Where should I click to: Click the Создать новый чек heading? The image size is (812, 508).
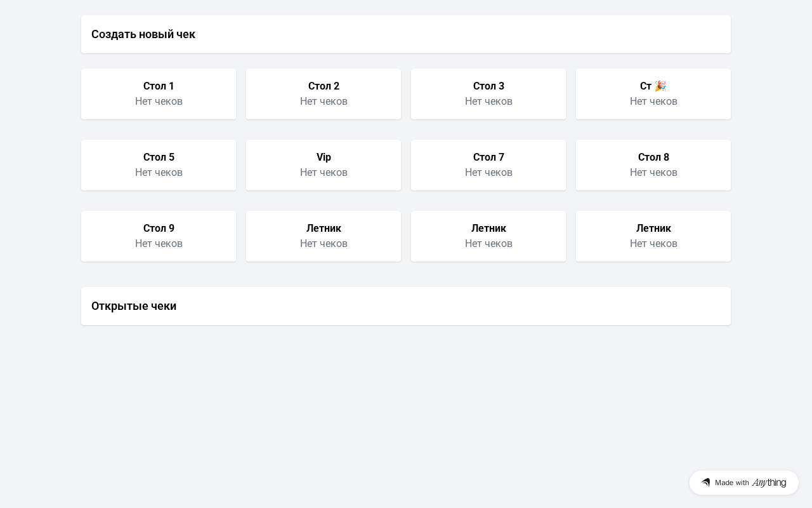[143, 34]
